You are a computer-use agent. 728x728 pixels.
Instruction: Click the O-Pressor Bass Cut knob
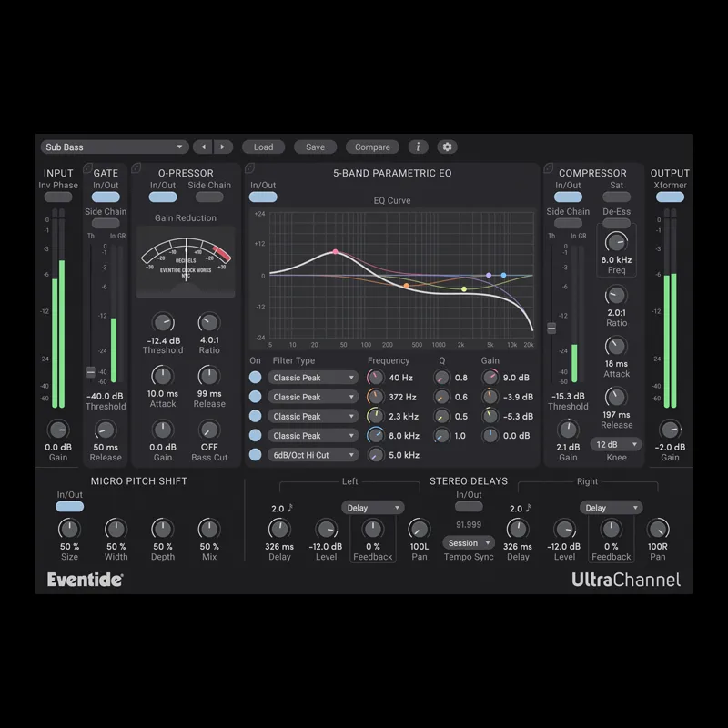click(209, 430)
